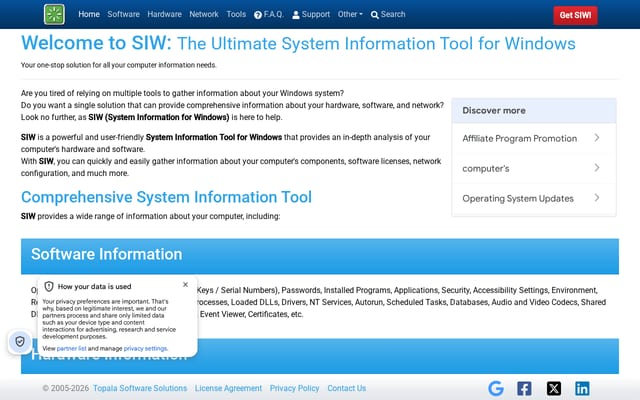
Task: Open Affiliate Program Promotion entry
Action: pos(534,138)
